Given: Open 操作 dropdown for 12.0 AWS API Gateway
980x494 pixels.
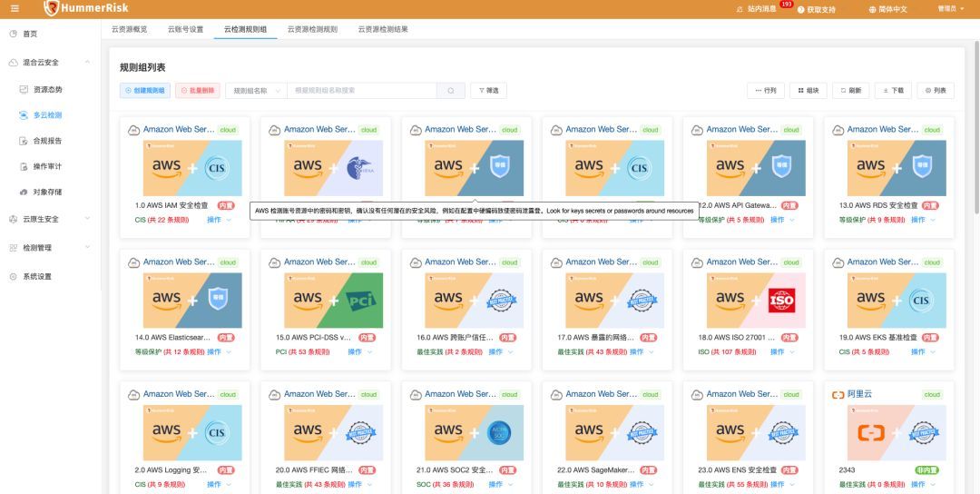Looking at the screenshot, I should point(782,220).
